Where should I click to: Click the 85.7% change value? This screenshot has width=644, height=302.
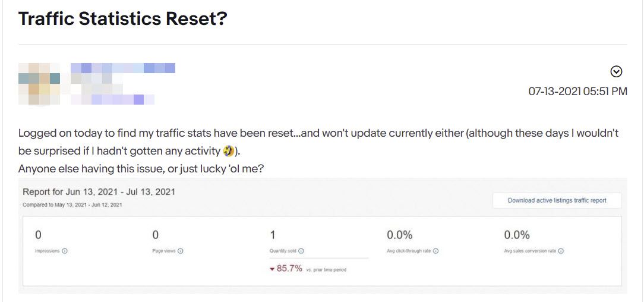click(x=290, y=269)
